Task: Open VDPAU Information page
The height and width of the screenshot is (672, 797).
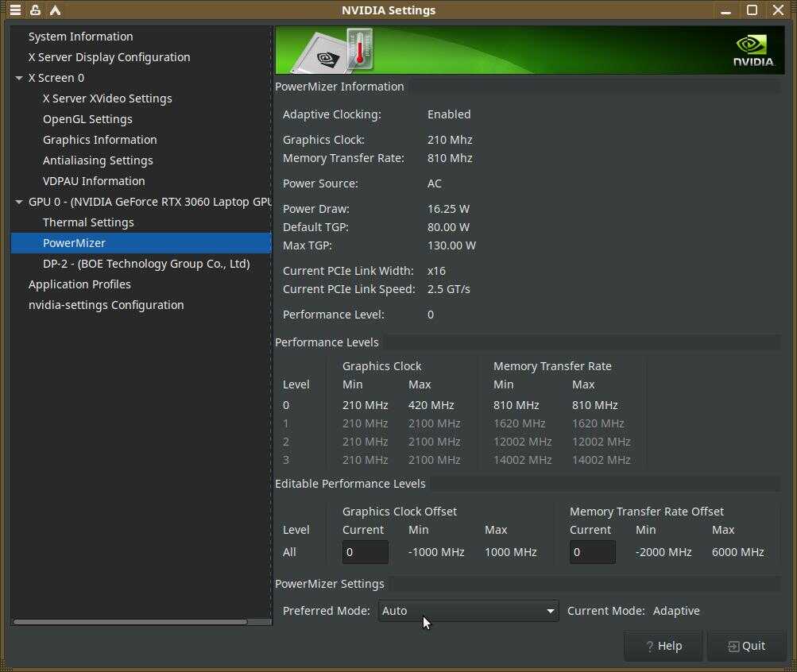Action: [x=94, y=181]
